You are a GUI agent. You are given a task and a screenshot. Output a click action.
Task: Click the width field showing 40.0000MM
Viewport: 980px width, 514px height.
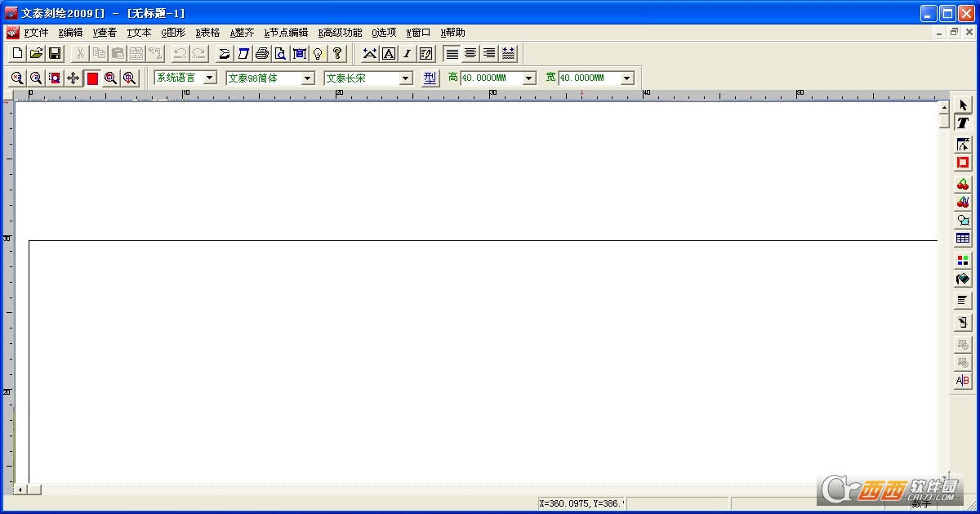pyautogui.click(x=590, y=78)
